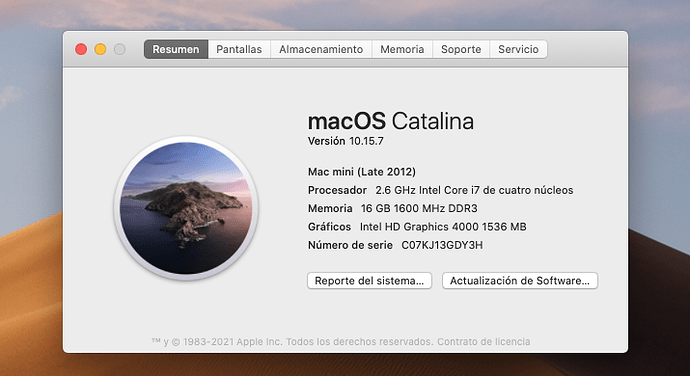Open the Almacenamiento tab
This screenshot has height=376, width=690.
321,49
